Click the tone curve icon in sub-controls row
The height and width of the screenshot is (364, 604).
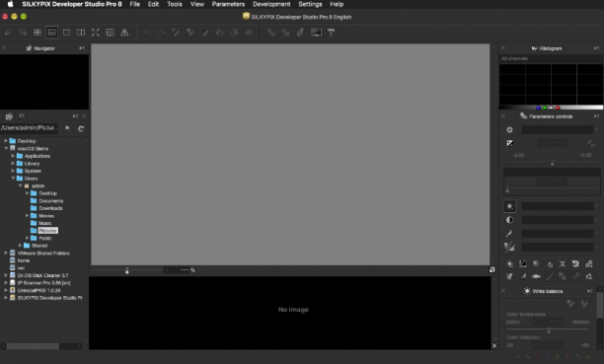click(523, 263)
